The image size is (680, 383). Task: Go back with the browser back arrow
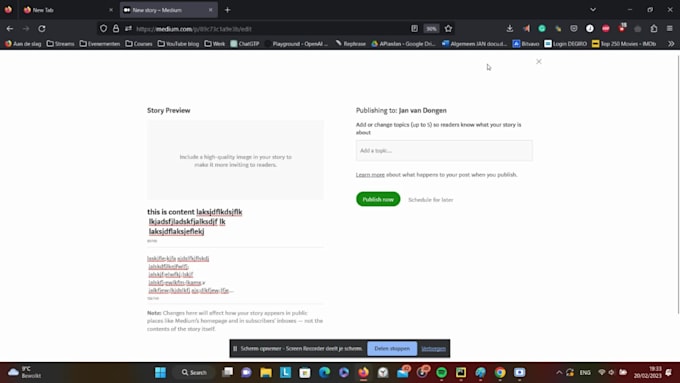pyautogui.click(x=10, y=29)
